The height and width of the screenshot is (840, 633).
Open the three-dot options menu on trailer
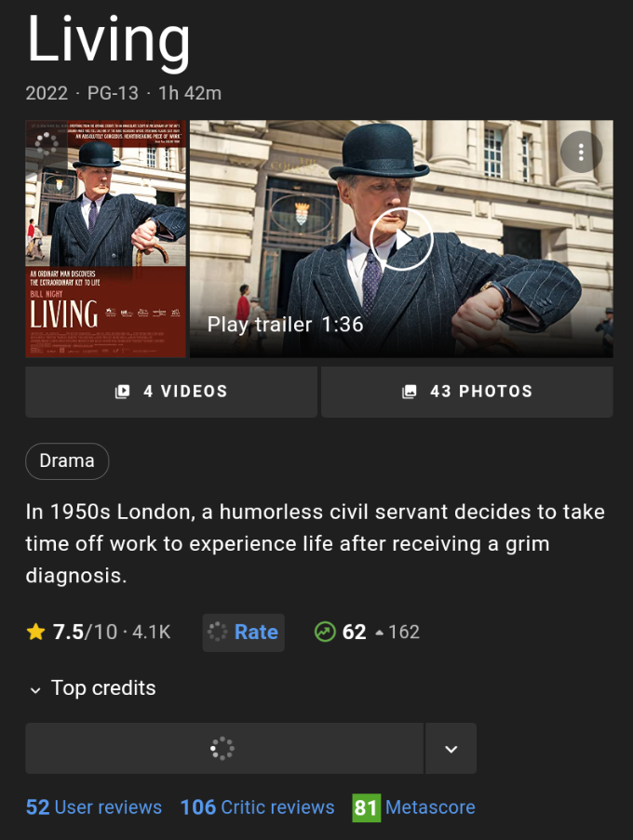tap(581, 153)
